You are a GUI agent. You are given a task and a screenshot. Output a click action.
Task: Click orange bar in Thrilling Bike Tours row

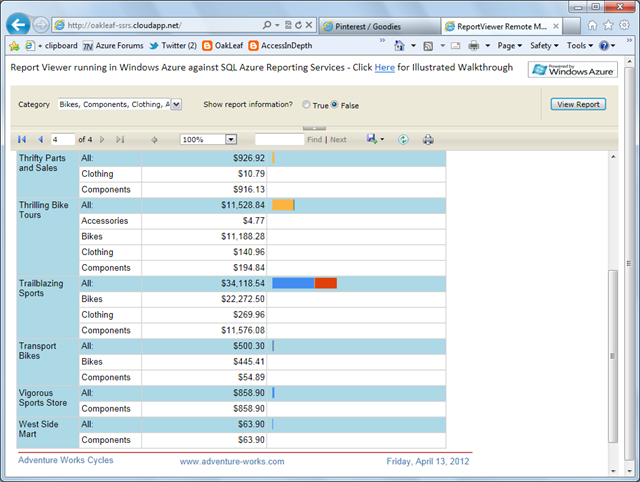pos(283,205)
